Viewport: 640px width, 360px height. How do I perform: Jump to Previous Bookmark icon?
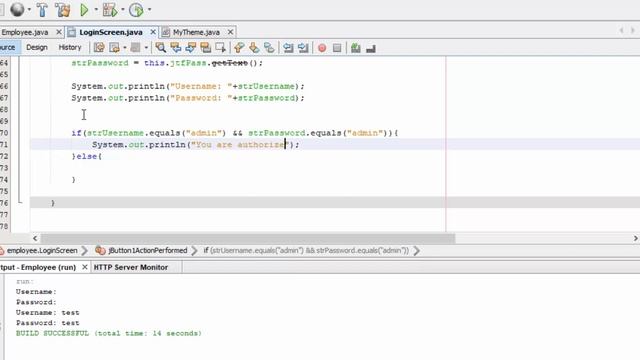pos(239,48)
